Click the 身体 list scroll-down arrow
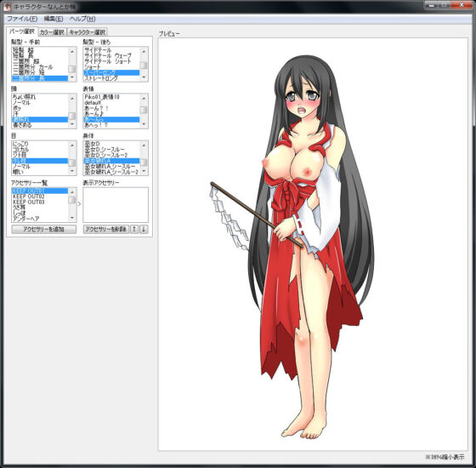Viewport: 476px width, 468px height. (144, 171)
